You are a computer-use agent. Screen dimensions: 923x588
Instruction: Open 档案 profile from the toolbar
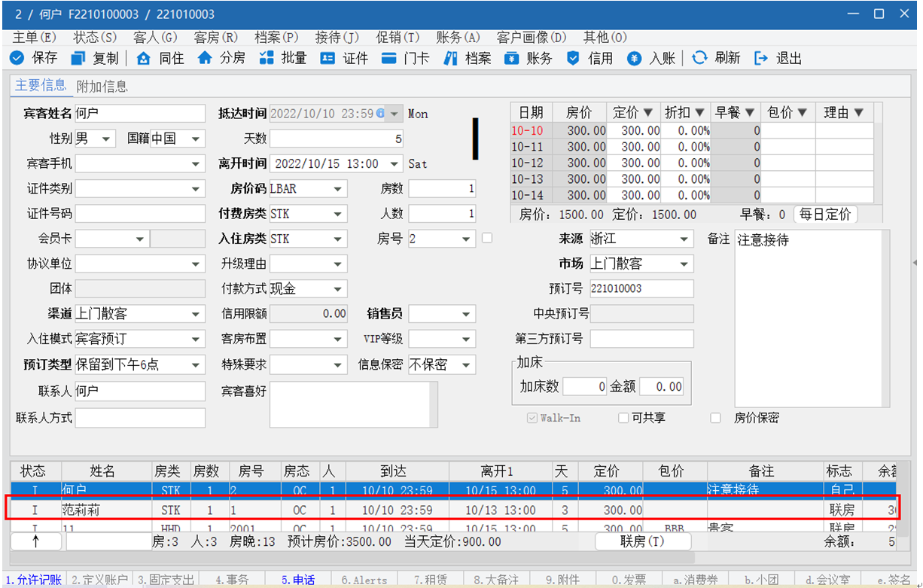[x=450, y=58]
